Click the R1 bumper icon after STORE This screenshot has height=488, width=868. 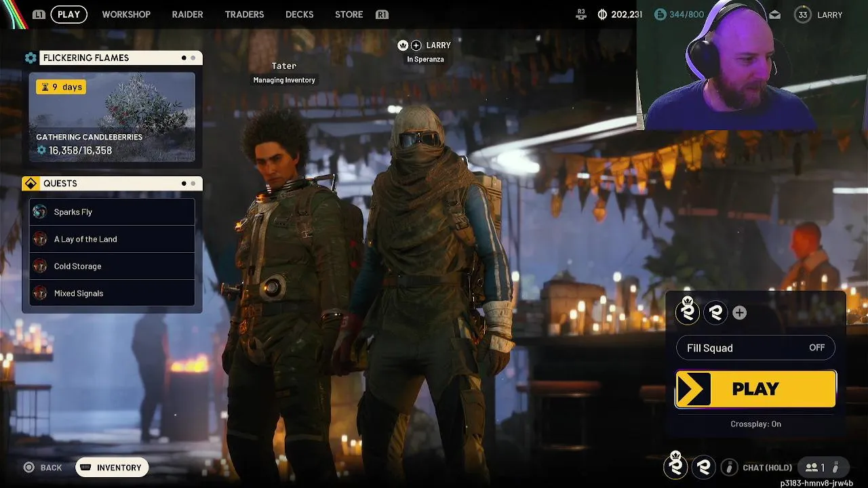382,14
